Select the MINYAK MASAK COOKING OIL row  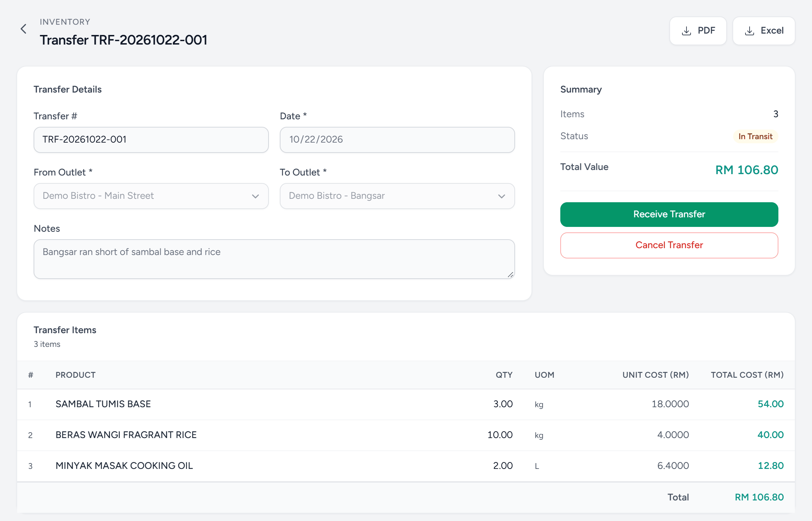point(406,466)
